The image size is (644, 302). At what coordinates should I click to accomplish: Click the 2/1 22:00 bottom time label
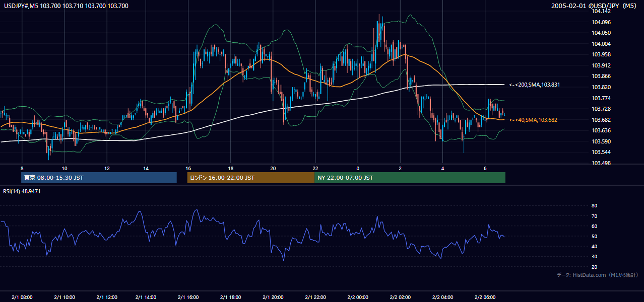click(315, 297)
